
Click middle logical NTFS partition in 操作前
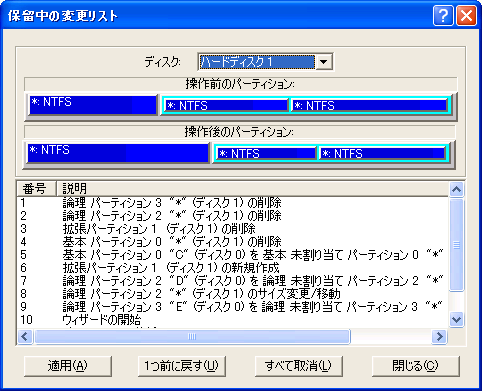227,105
